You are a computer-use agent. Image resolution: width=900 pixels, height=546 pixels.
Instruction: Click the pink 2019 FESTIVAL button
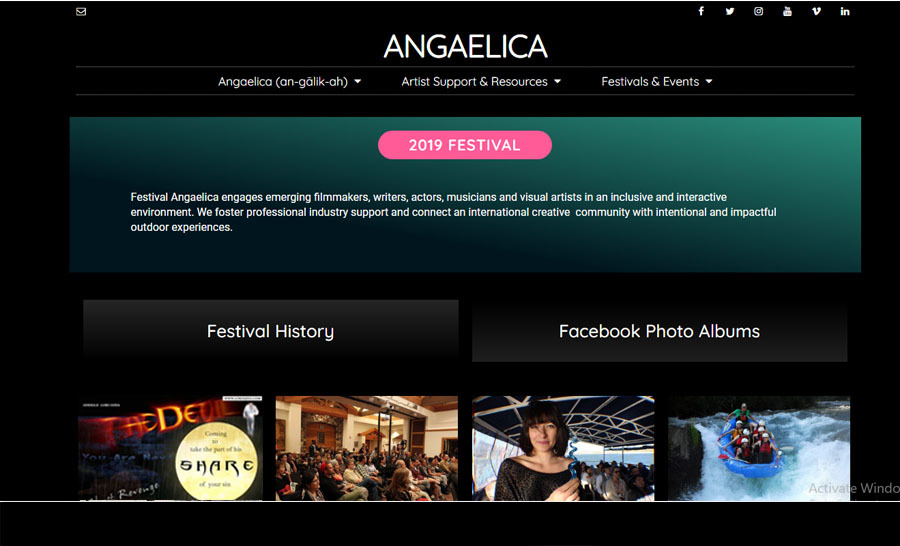click(465, 145)
